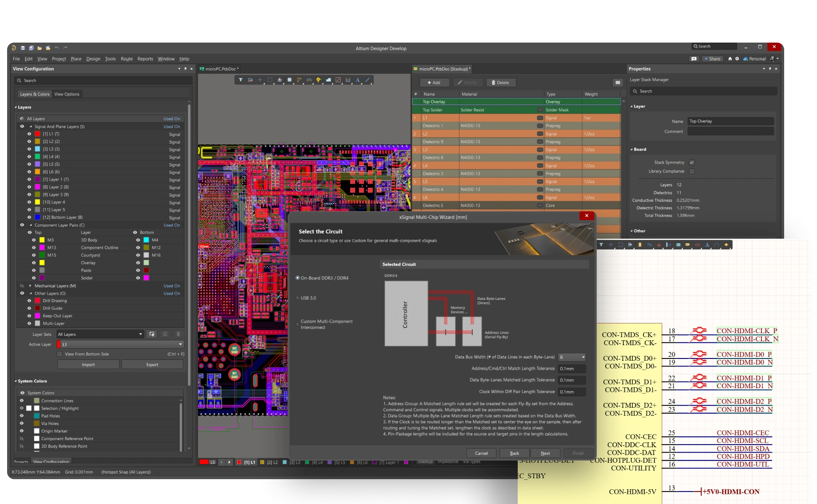Image resolution: width=817 pixels, height=504 pixels.
Task: Click the layer Comment input field
Action: pyautogui.click(x=730, y=132)
